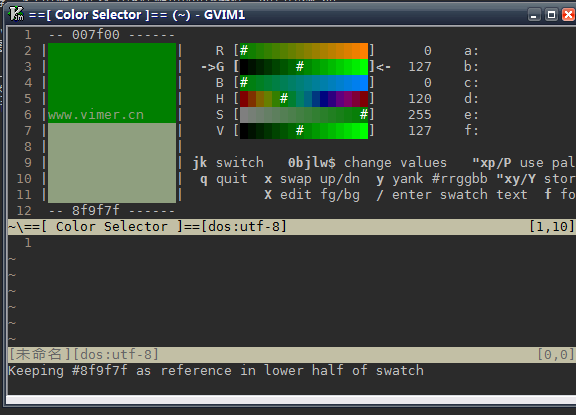The image size is (576, 415).
Task: Select palette slot a:
Action: (471, 51)
